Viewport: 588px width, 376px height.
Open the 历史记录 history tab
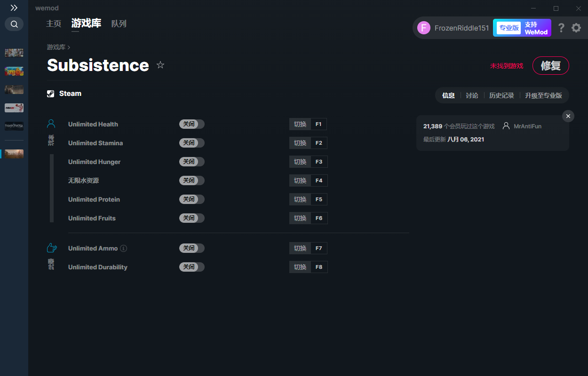[x=501, y=95]
